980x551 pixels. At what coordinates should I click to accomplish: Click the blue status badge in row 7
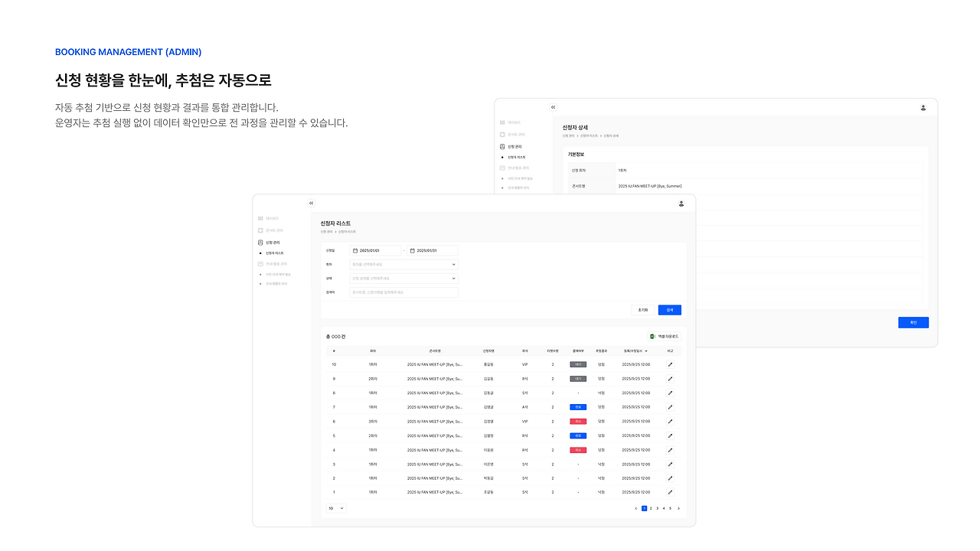tap(578, 407)
